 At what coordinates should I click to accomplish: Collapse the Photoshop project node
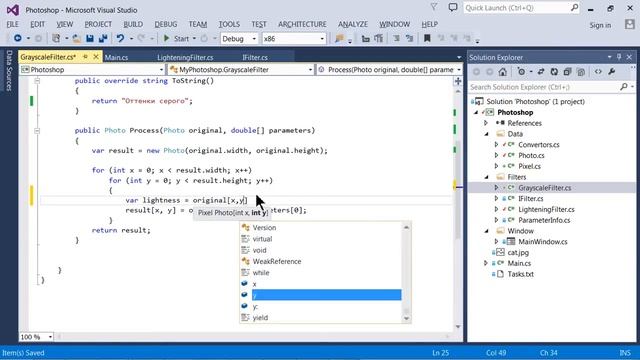click(476, 112)
